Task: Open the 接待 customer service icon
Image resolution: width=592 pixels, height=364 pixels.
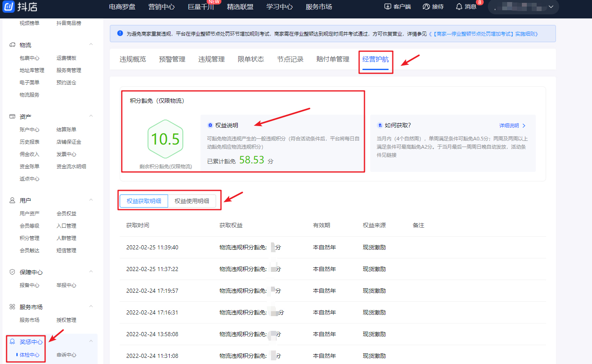Action: tap(426, 7)
